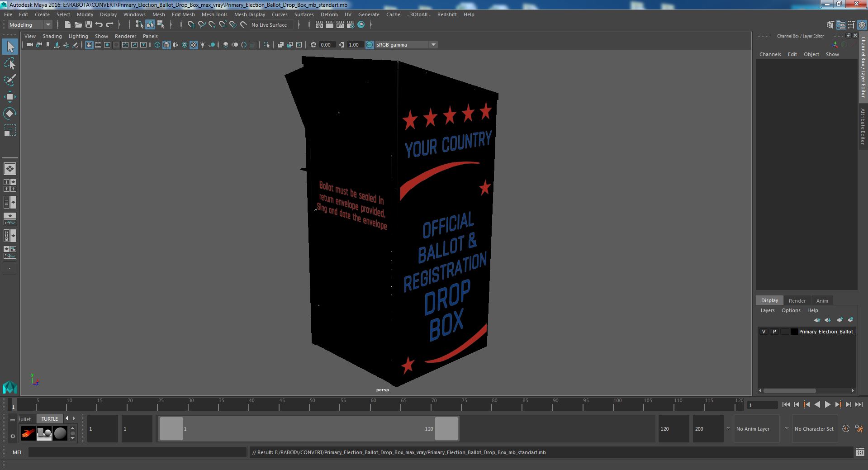The height and width of the screenshot is (470, 868).
Task: Open the Render View window
Action: 319,25
